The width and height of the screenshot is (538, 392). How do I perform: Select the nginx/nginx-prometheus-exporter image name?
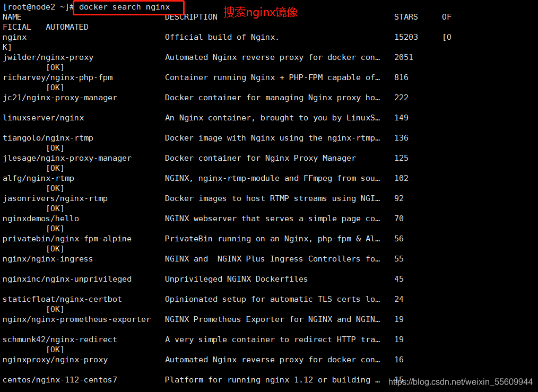[x=76, y=319]
